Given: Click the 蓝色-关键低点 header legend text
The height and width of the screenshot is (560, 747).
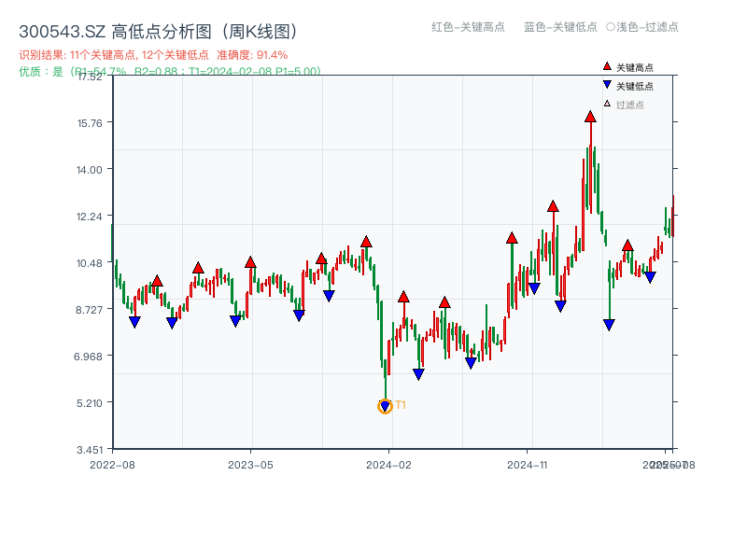Looking at the screenshot, I should pos(560,27).
